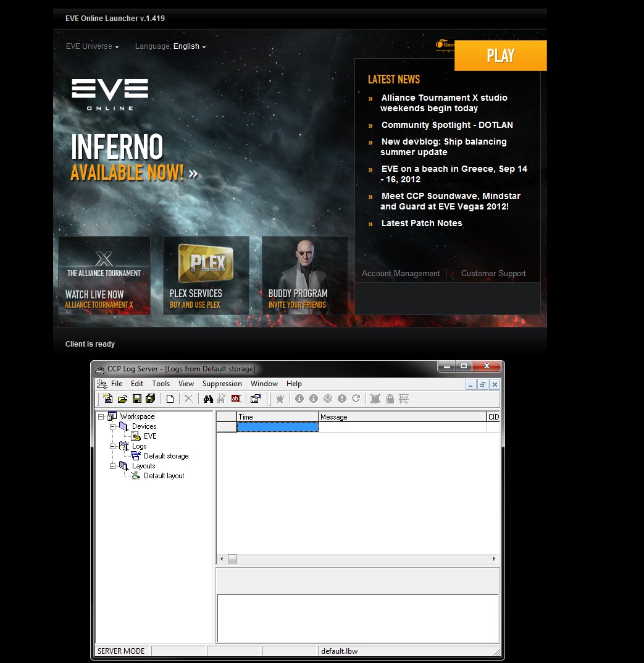The height and width of the screenshot is (663, 644).
Task: Open Account Management link
Action: click(401, 274)
